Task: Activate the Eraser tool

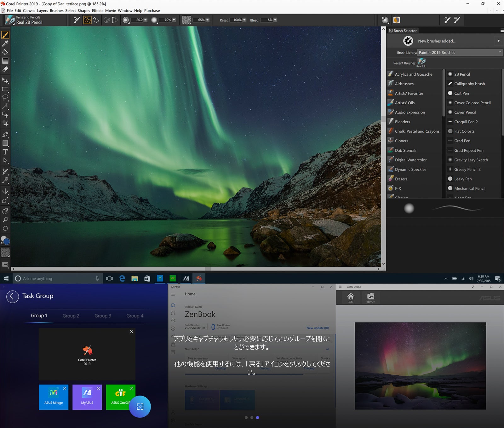Action: (5, 69)
